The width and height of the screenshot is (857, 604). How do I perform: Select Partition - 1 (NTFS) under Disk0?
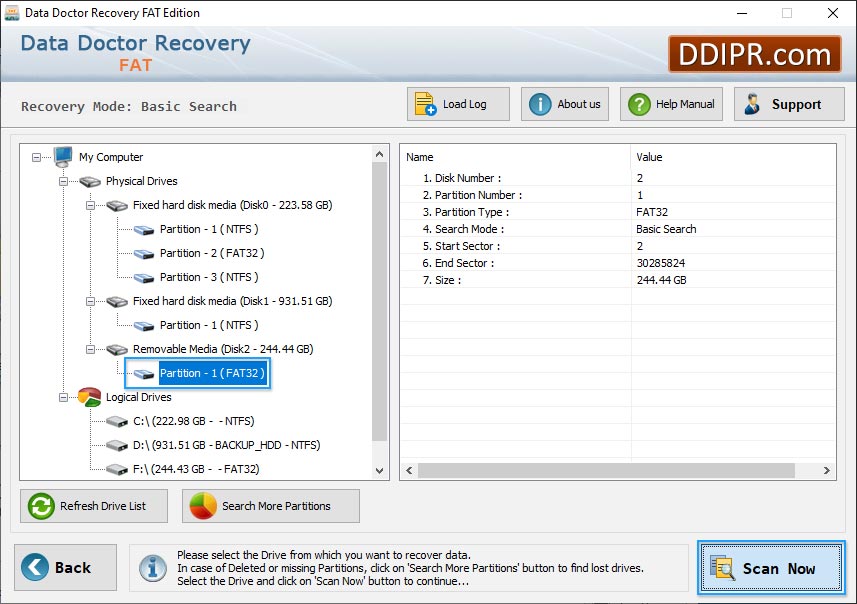209,229
